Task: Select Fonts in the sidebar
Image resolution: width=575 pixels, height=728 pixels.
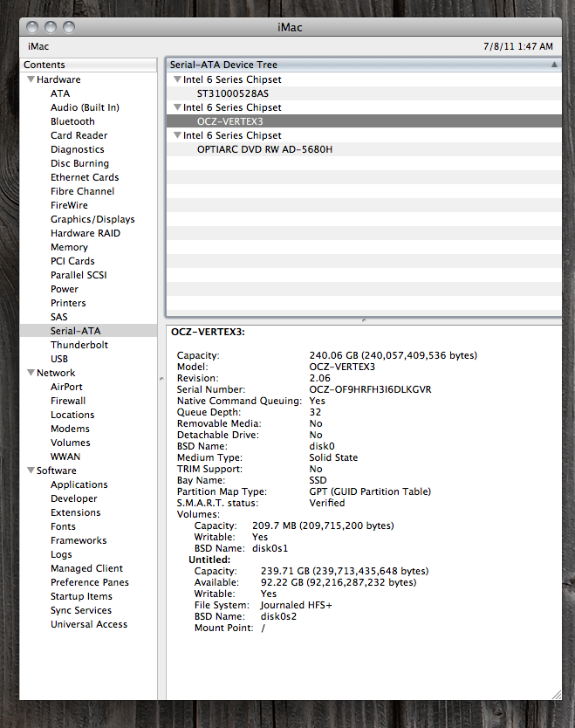Action: 63,526
